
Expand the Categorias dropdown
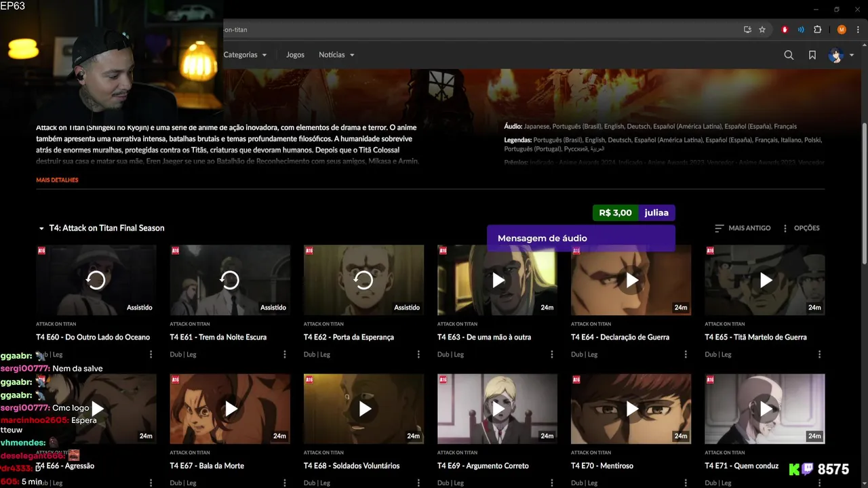point(245,55)
